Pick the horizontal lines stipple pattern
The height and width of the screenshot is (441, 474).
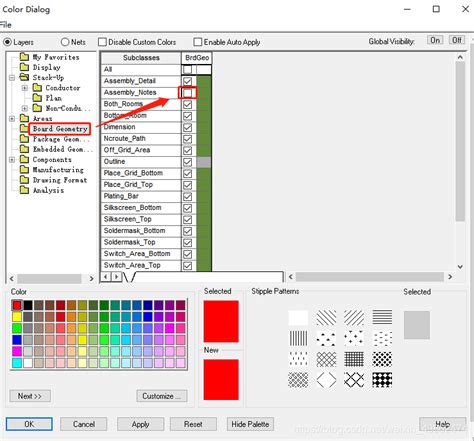coord(382,317)
